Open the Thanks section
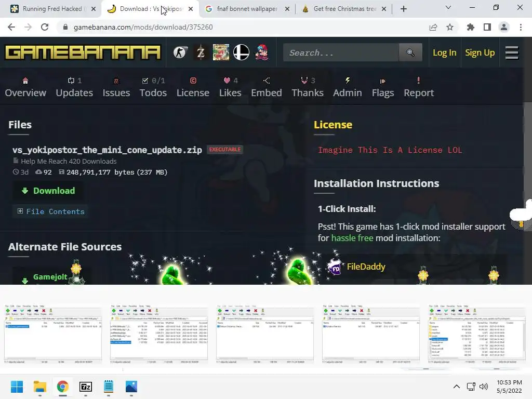This screenshot has width=532, height=399. pyautogui.click(x=308, y=87)
